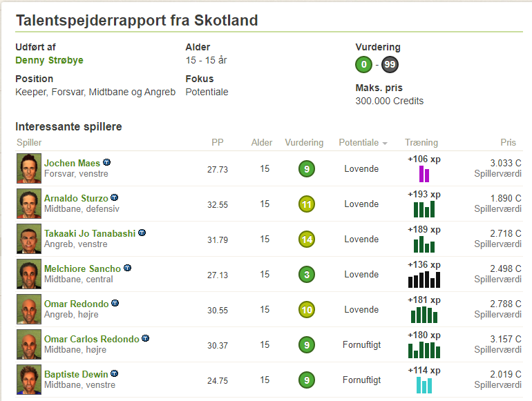Click the dark 99 maximum rating badge
The width and height of the screenshot is (532, 401).
390,64
